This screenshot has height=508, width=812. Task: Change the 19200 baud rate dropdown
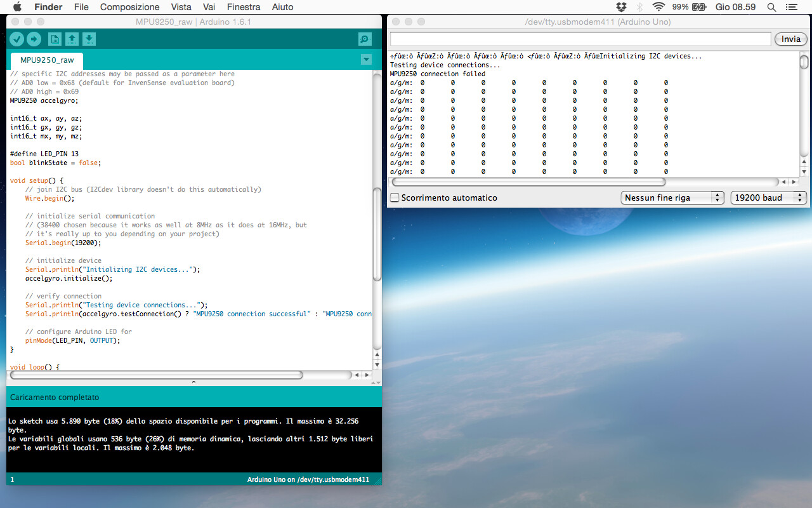[x=768, y=197]
